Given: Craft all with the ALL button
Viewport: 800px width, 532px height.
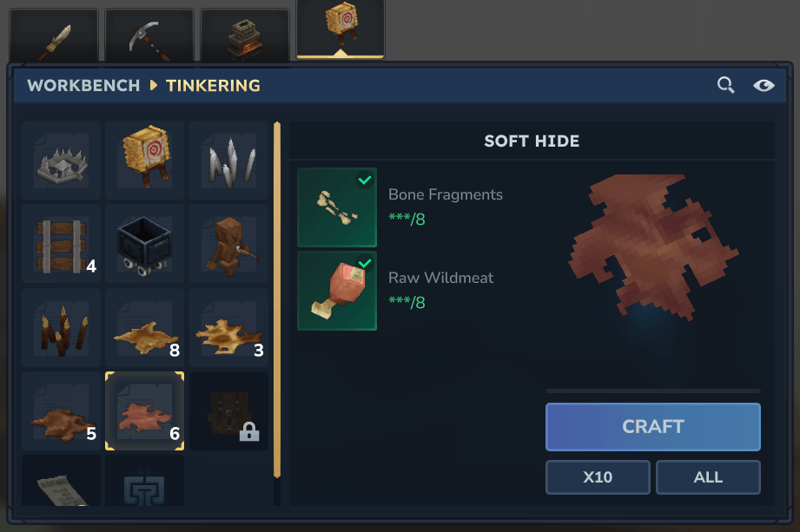Looking at the screenshot, I should coord(708,477).
